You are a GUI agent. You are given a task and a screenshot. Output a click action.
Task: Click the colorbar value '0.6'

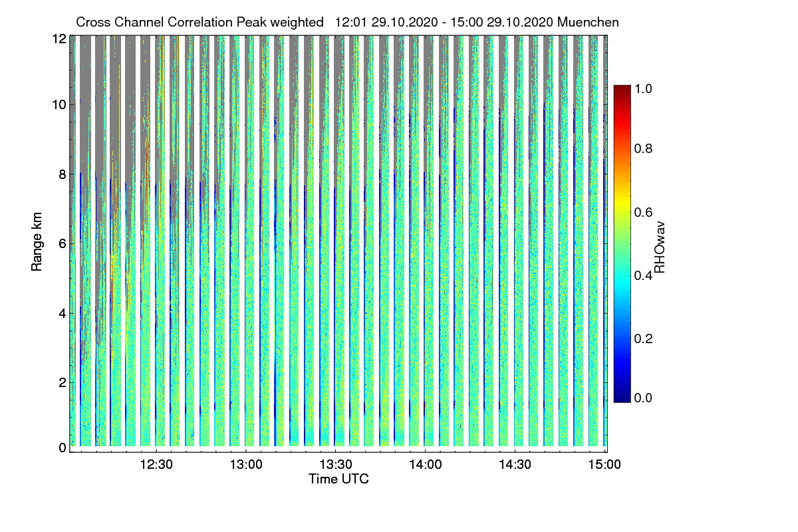tap(643, 212)
